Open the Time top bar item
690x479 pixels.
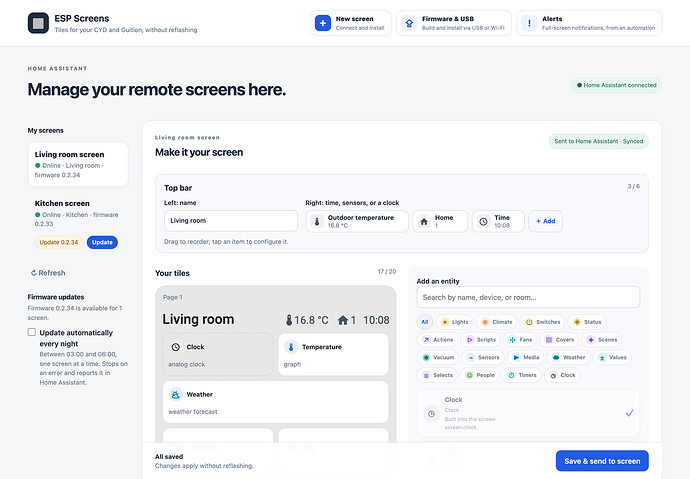pyautogui.click(x=498, y=221)
